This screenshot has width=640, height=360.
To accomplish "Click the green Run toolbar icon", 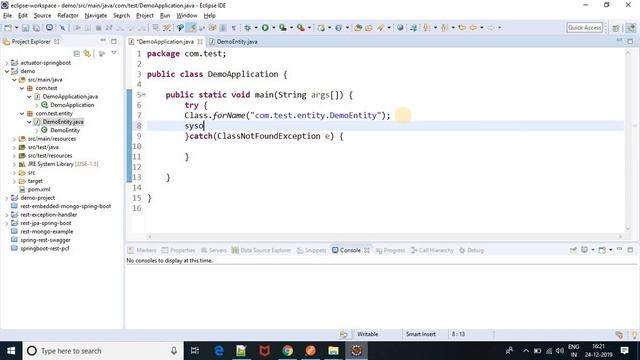I will [x=265, y=28].
